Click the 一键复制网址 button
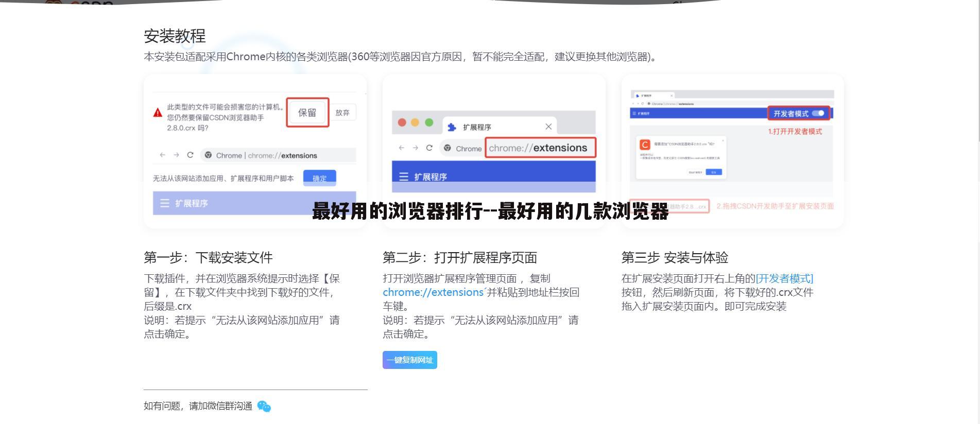Viewport: 980px width, 424px height. (409, 360)
